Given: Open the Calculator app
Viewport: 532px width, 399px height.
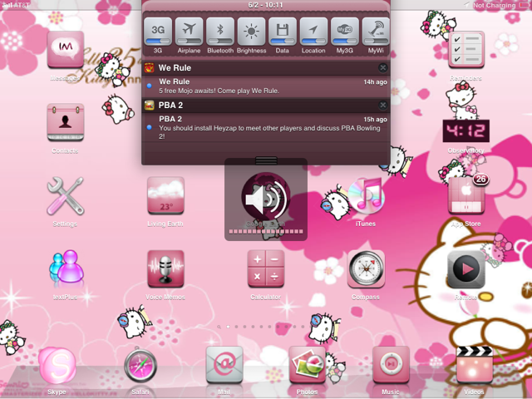Looking at the screenshot, I should tap(266, 268).
